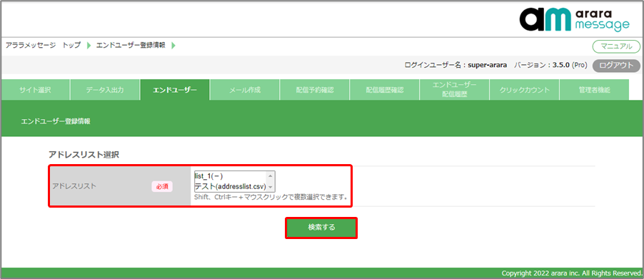Select the エンドユーザー tab
The width and height of the screenshot is (644, 279).
(174, 90)
